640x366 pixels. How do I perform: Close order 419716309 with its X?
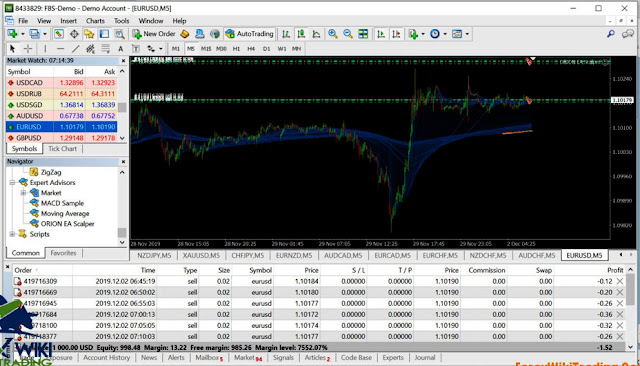click(620, 281)
